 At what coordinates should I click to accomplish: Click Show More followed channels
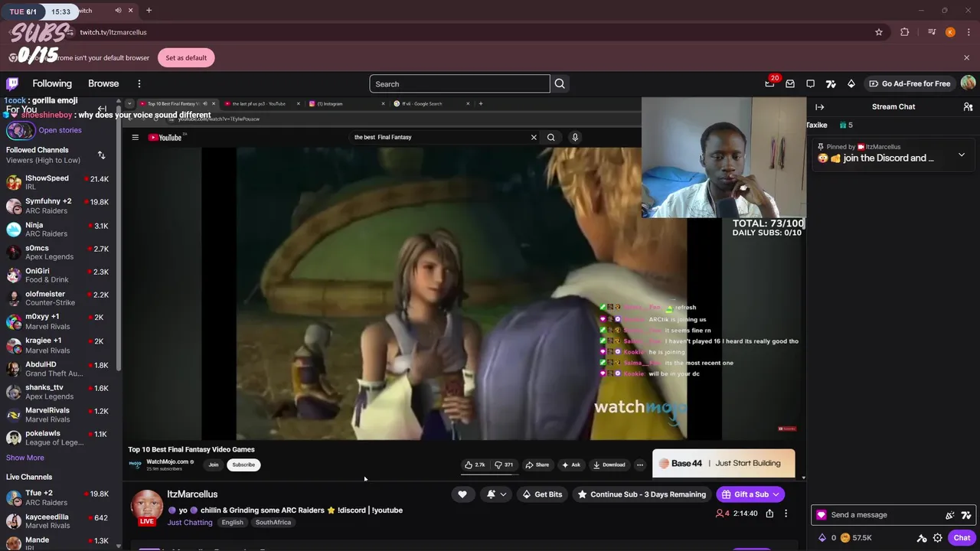pos(25,458)
